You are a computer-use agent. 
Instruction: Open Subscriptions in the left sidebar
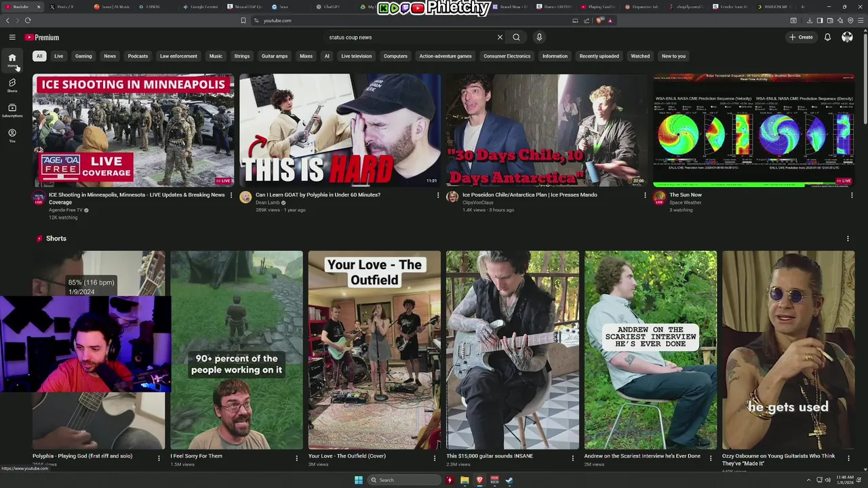click(x=12, y=110)
